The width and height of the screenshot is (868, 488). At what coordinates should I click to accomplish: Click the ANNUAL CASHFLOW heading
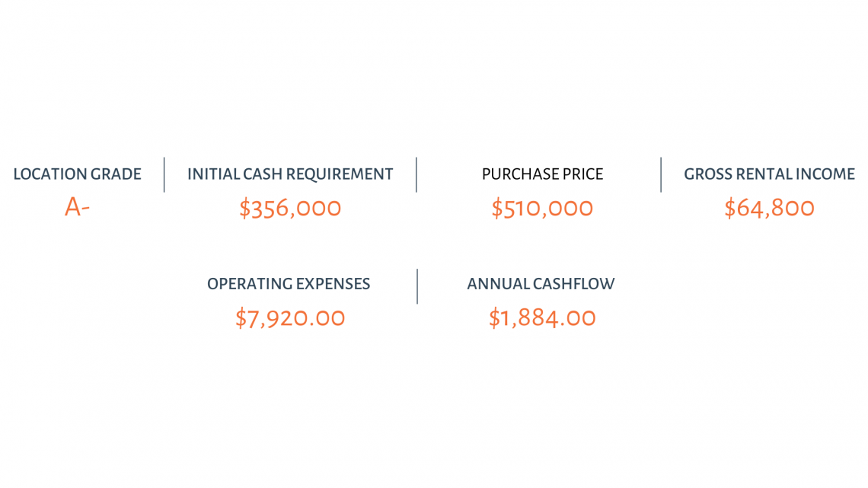(x=541, y=284)
